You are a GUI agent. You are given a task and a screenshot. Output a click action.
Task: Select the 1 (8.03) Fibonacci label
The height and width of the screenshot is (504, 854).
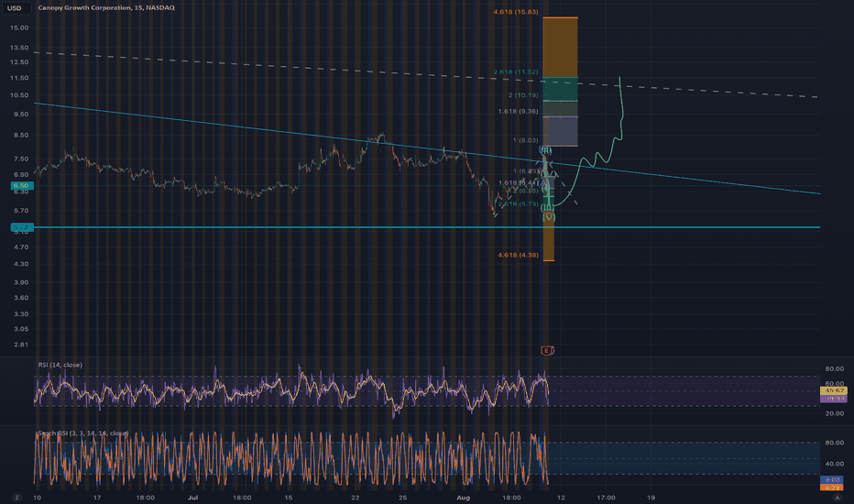(525, 140)
